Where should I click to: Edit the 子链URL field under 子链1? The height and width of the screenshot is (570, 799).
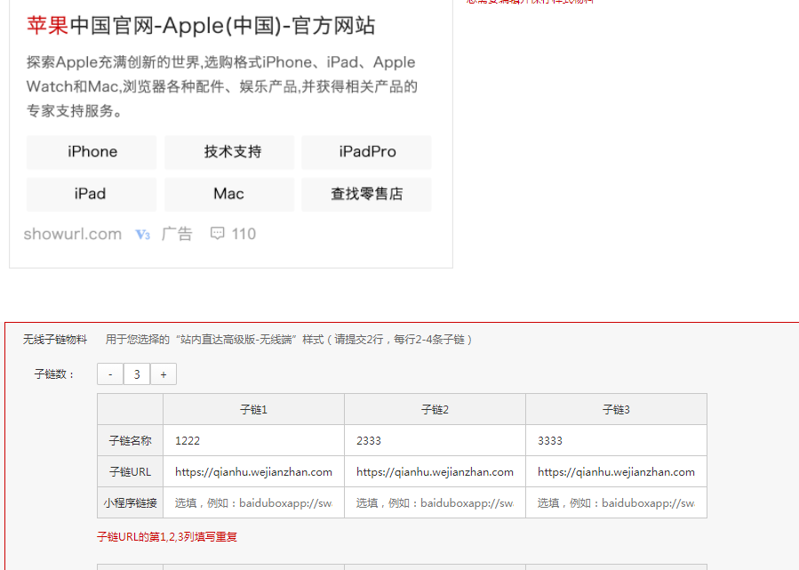click(x=254, y=472)
